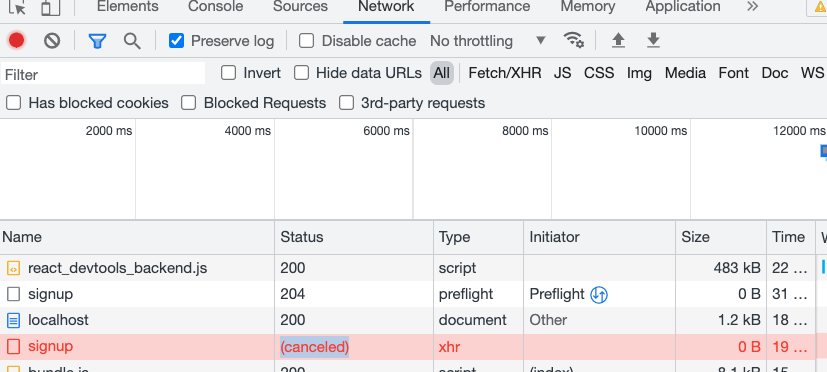Filter by WS requests
Viewport: 827px width, 372px height.
(x=812, y=73)
